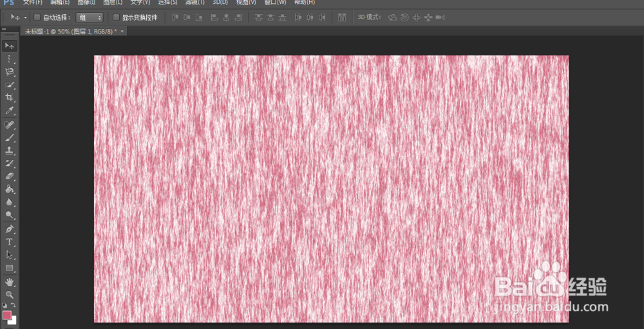Select the Clone Stamp tool
Viewport: 644px width, 329px height.
pyautogui.click(x=10, y=150)
